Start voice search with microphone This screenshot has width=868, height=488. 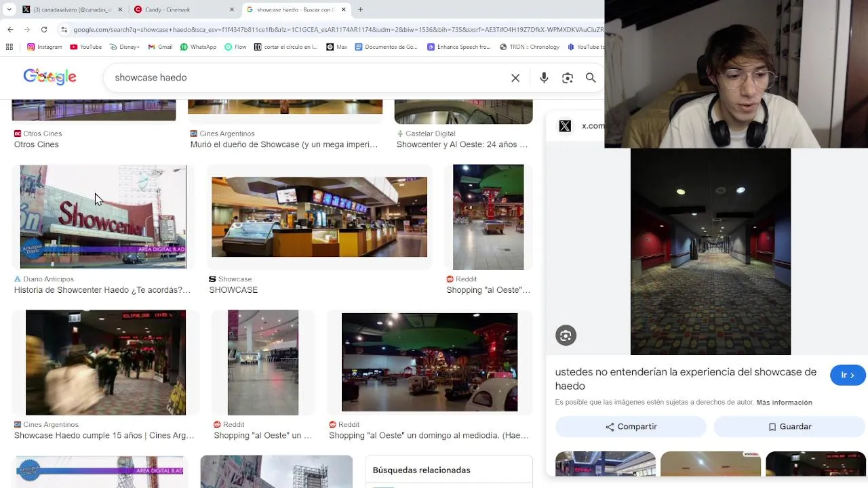pyautogui.click(x=544, y=78)
